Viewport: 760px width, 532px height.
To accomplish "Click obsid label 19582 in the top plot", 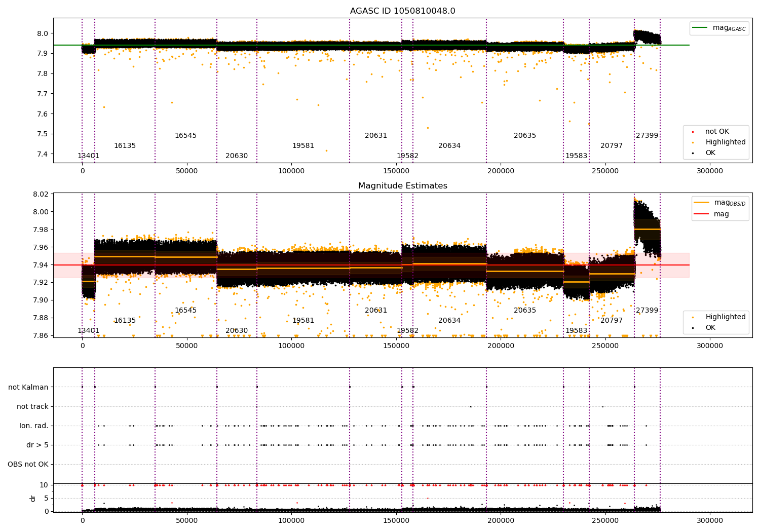I will coord(407,156).
